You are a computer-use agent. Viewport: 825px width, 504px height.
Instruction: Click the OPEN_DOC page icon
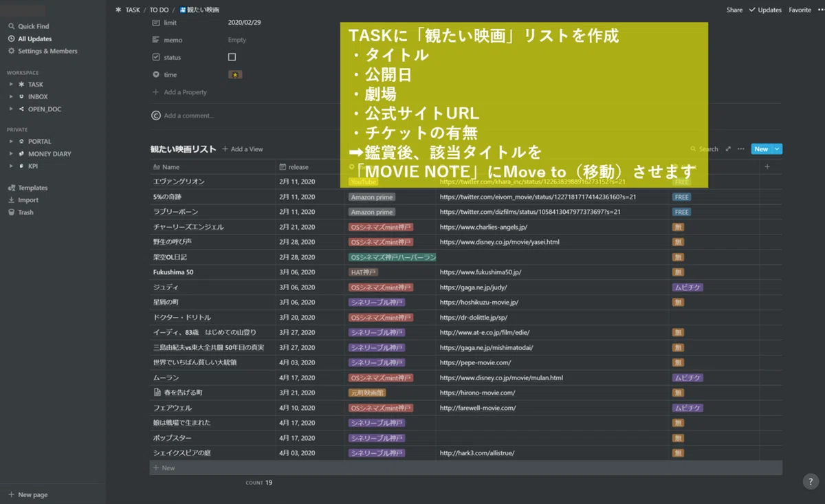click(x=21, y=109)
